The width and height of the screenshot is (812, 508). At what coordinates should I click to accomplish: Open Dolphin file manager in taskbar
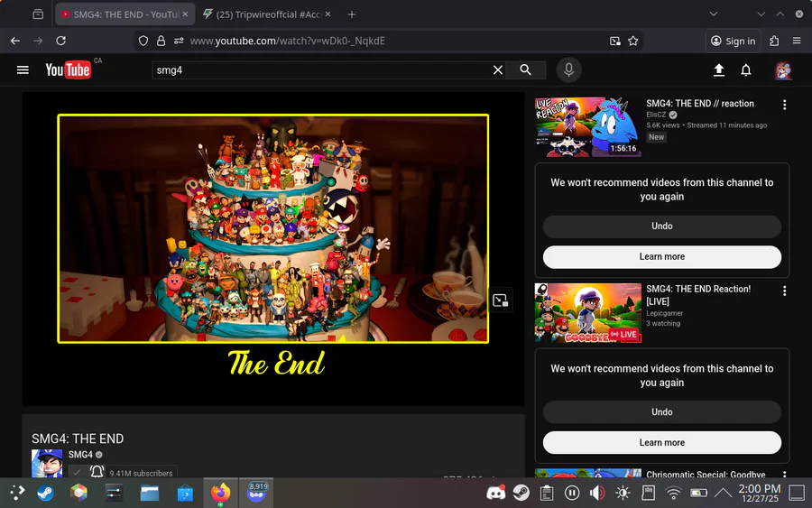[x=150, y=493]
